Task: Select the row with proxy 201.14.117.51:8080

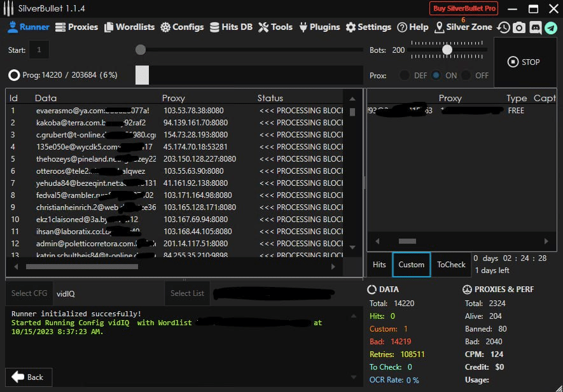Action: coord(175,244)
